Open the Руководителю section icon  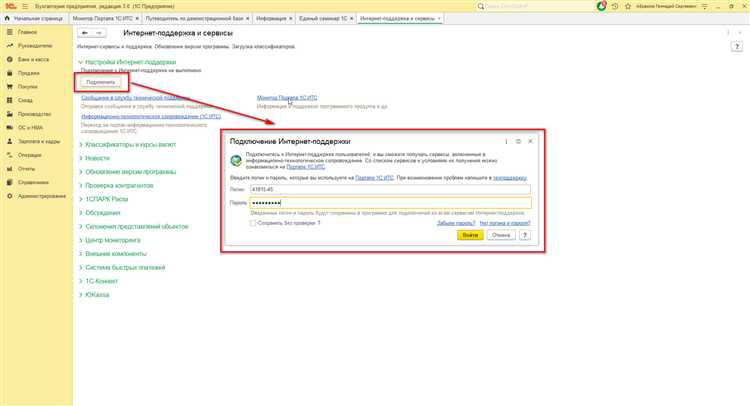coord(10,46)
